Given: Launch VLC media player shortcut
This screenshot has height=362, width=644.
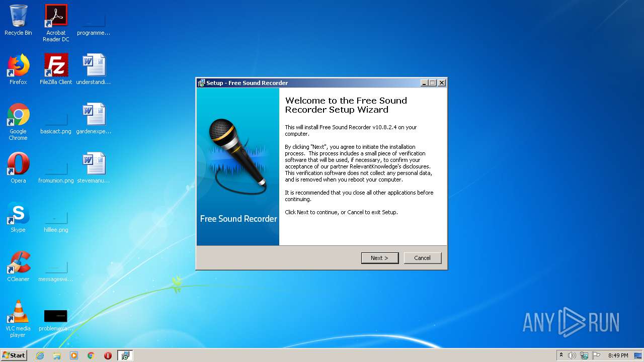Looking at the screenshot, I should tap(18, 319).
